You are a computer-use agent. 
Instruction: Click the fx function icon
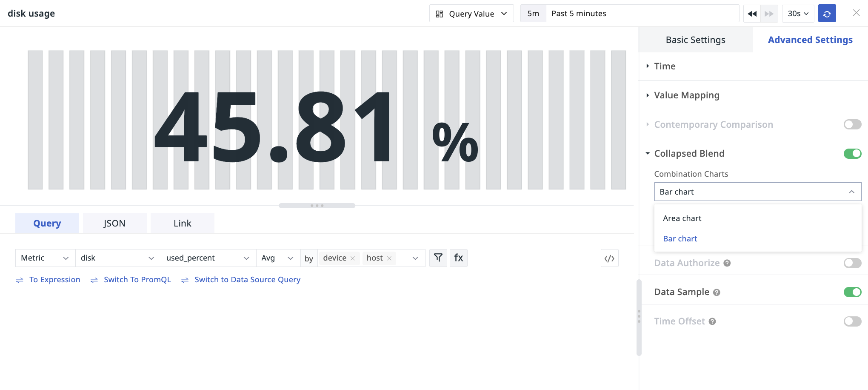[458, 258]
